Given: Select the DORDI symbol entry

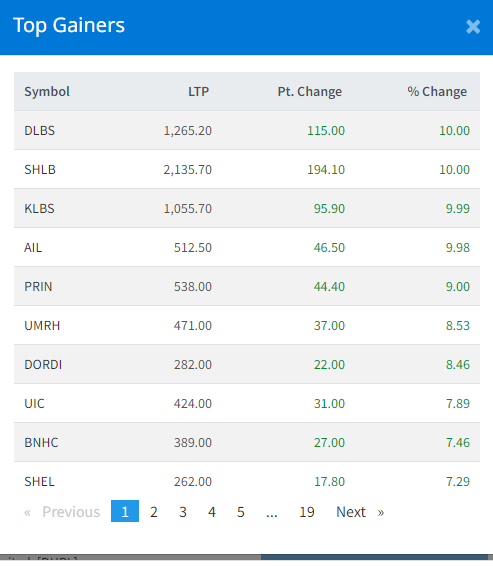Looking at the screenshot, I should pos(43,364).
